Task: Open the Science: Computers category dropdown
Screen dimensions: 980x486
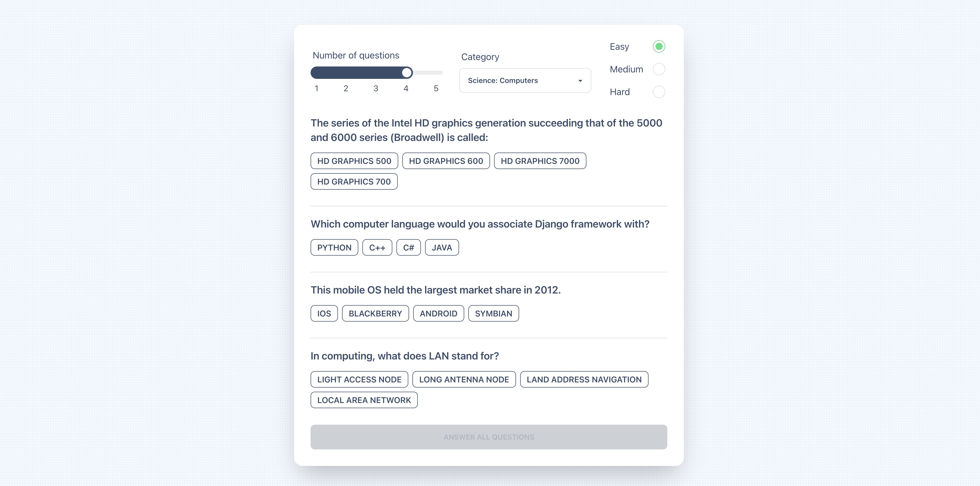Action: click(525, 80)
